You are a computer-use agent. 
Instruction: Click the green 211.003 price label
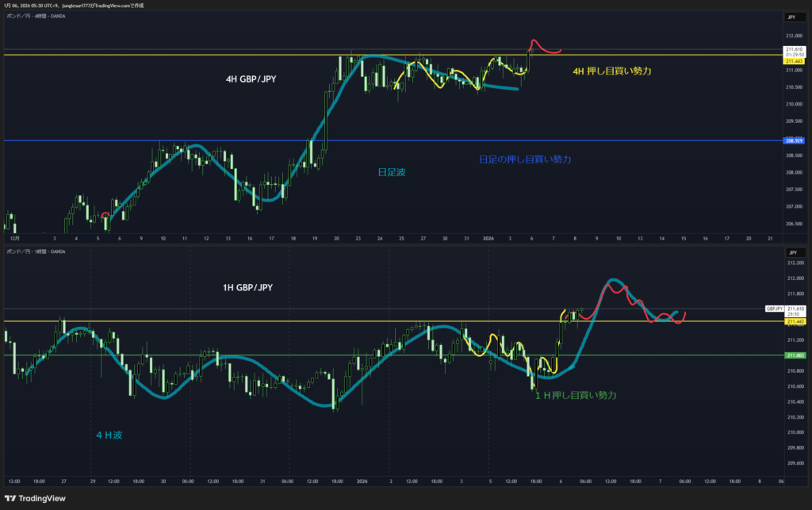[x=794, y=355]
